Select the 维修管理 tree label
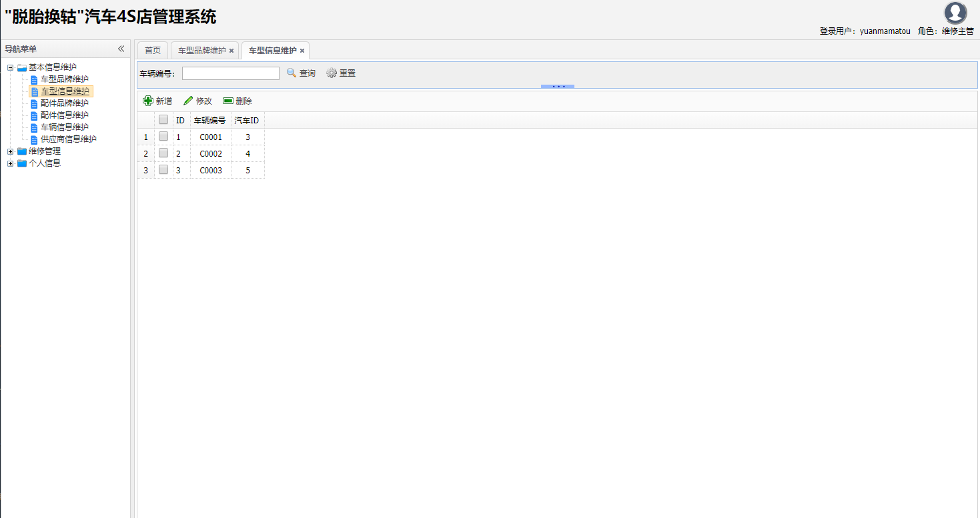Image resolution: width=980 pixels, height=518 pixels. tap(45, 151)
